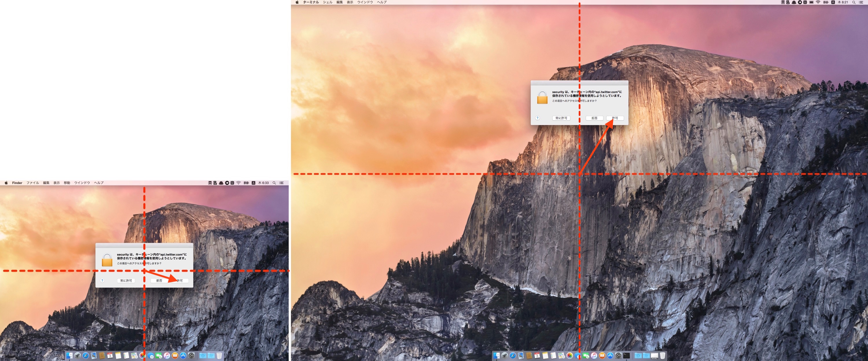Open the ファイル menu in Finder's menu bar
868x361 pixels.
point(33,183)
